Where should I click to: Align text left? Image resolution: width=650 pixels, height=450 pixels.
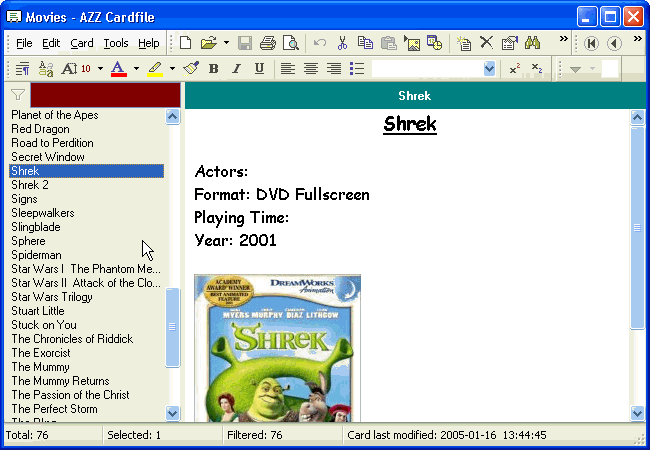[288, 68]
